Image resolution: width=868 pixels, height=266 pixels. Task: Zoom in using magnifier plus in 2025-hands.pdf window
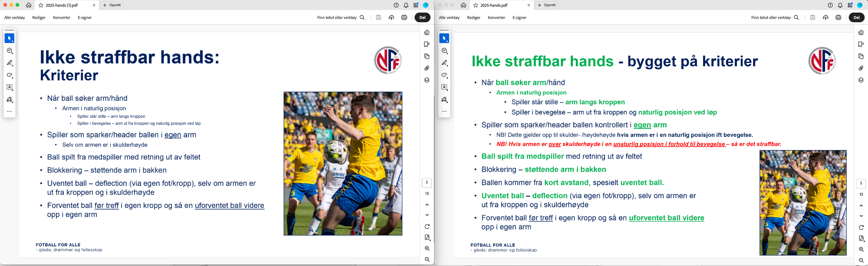click(x=861, y=249)
